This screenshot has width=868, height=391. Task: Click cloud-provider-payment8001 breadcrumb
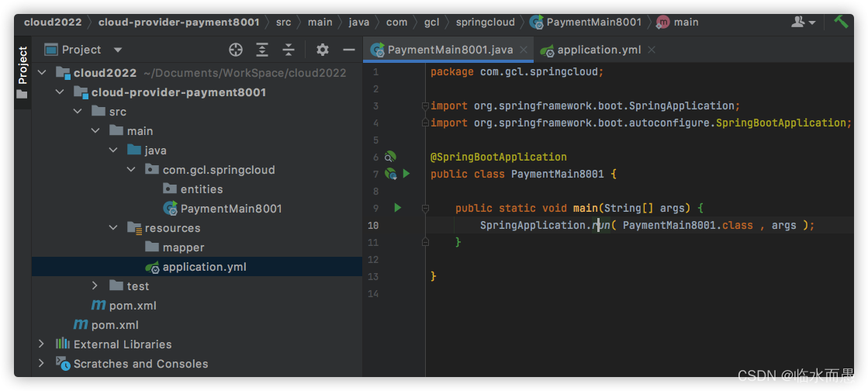179,22
